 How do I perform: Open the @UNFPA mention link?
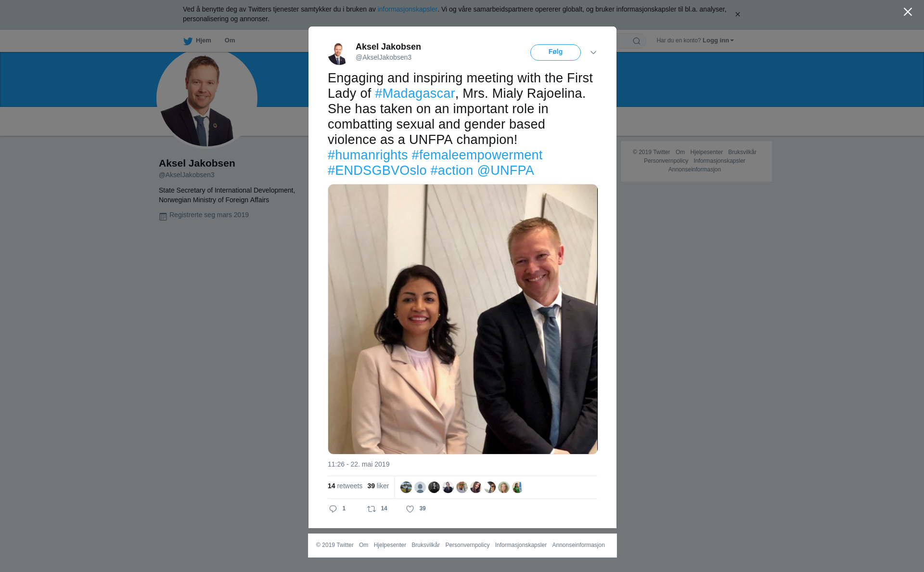[505, 170]
